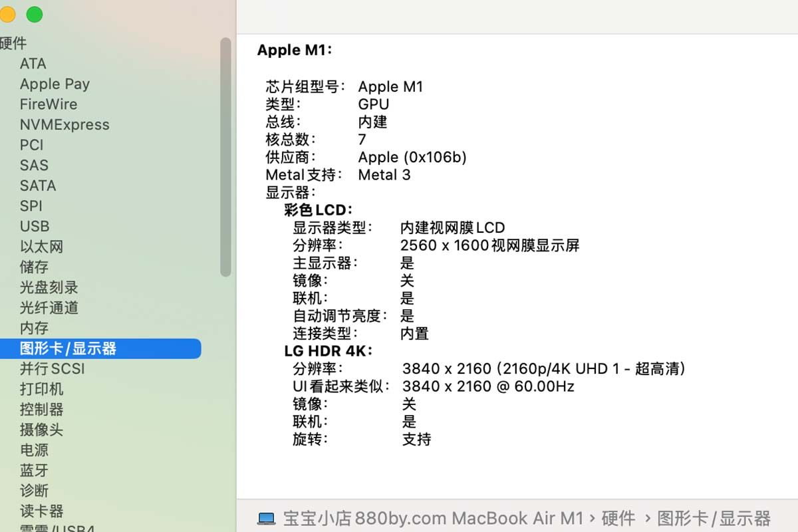798x532 pixels.
Task: Click 图形卡/显示器 in the path bar
Action: 714,519
